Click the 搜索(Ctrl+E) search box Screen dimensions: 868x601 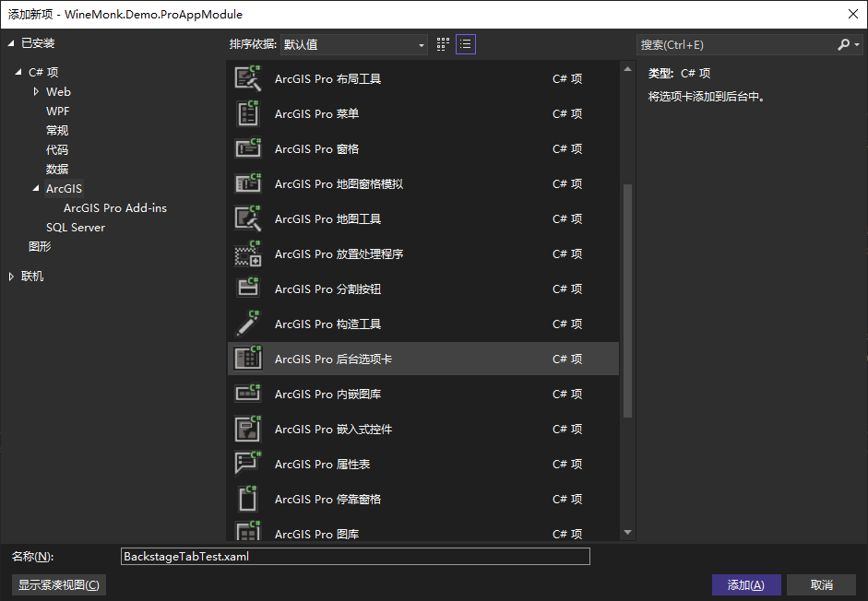[x=736, y=44]
